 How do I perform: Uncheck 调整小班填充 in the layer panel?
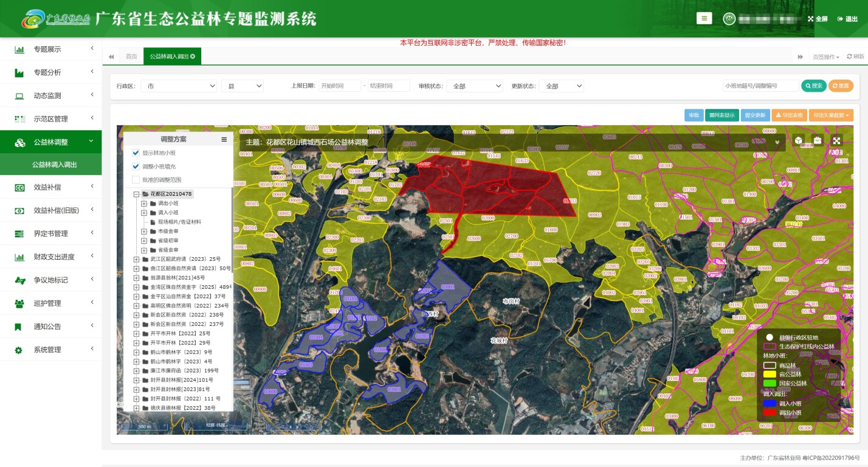(136, 167)
